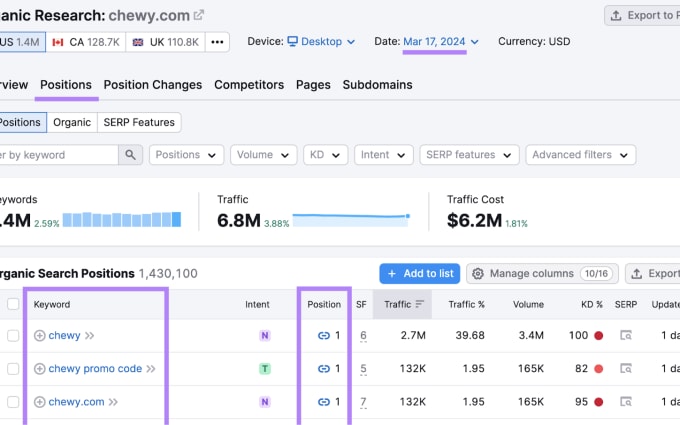
Task: Open the three-dots more countries menu
Action: (217, 42)
